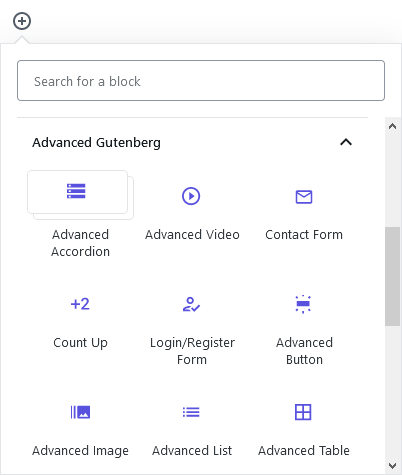
Task: Click the scrollbar up arrow
Action: click(392, 126)
